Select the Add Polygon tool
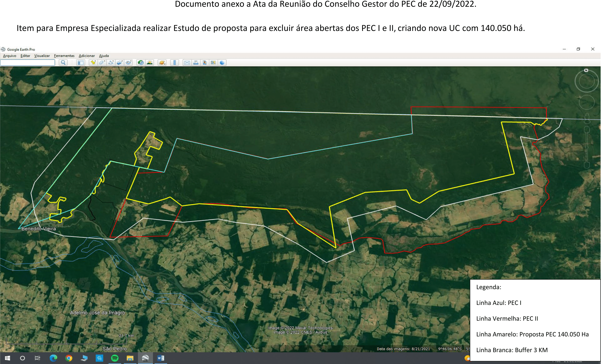 [102, 63]
